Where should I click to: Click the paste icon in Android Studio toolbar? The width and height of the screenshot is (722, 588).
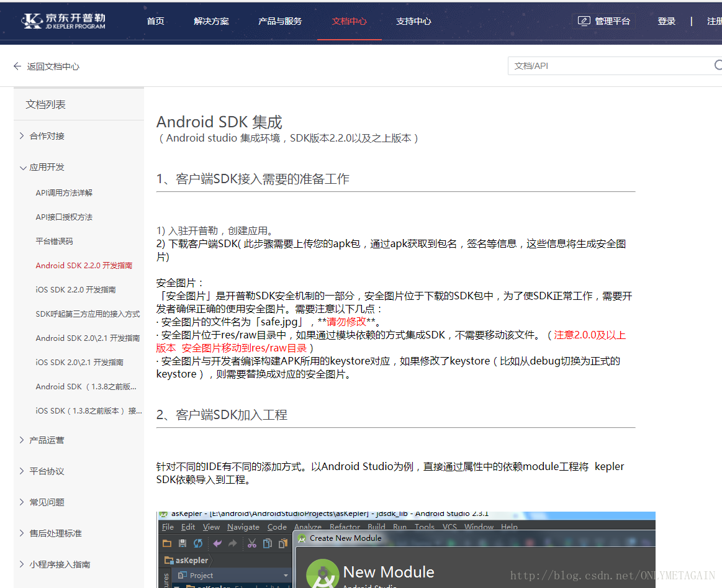tap(282, 543)
